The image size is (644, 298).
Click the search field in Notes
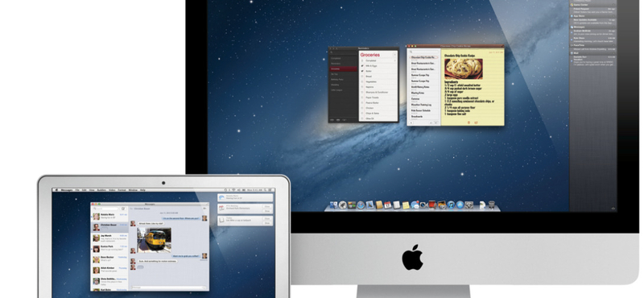tap(424, 52)
